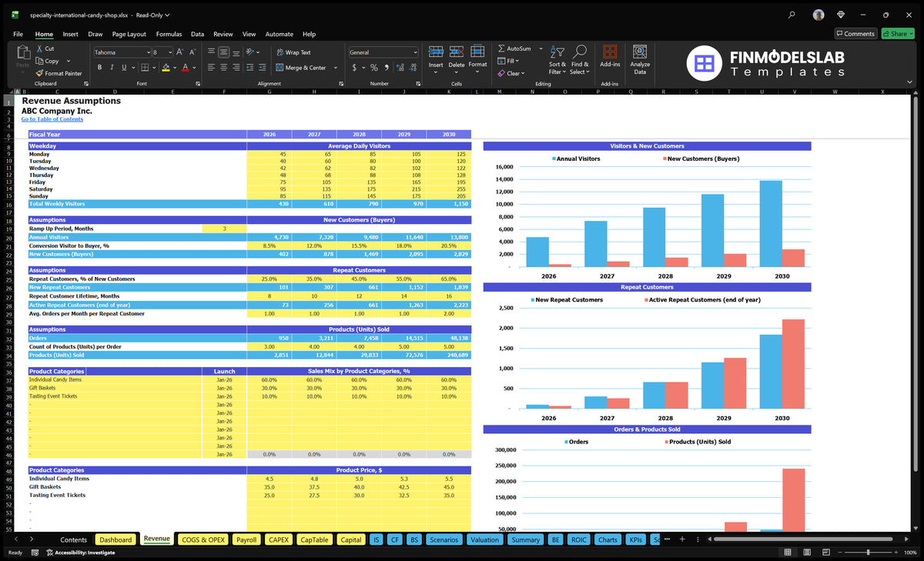Open the Find & Select menu

tap(580, 60)
